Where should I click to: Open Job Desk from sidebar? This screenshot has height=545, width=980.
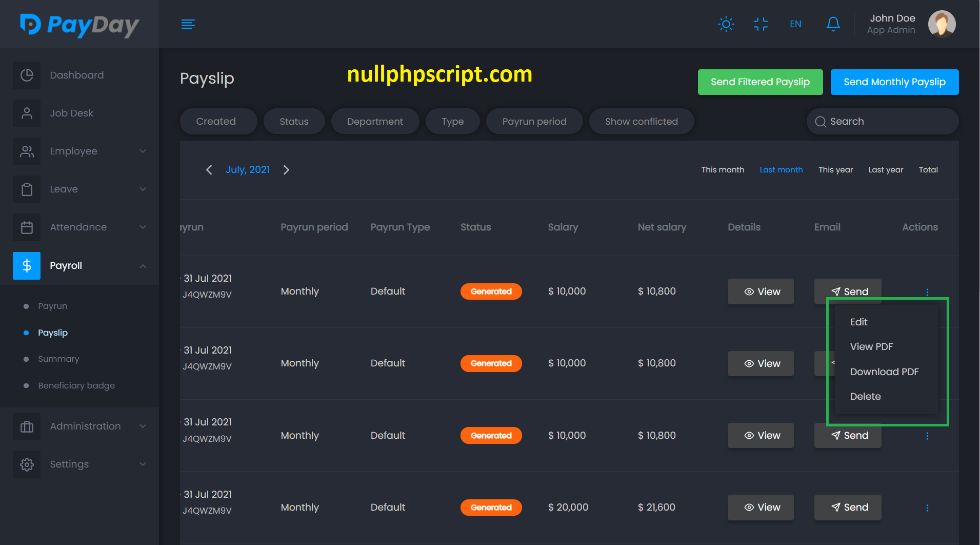[x=71, y=113]
